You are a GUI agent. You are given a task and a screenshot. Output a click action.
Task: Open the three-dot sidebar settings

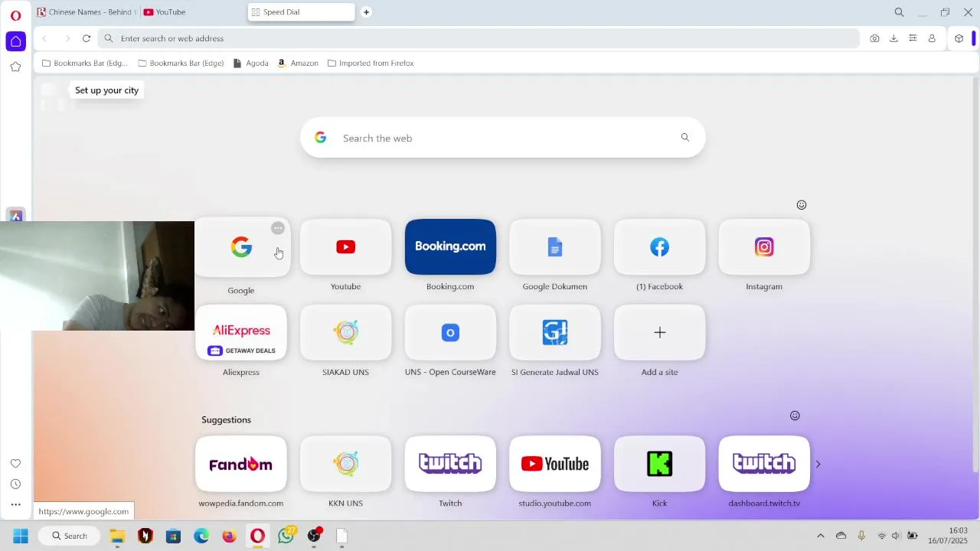point(15,504)
